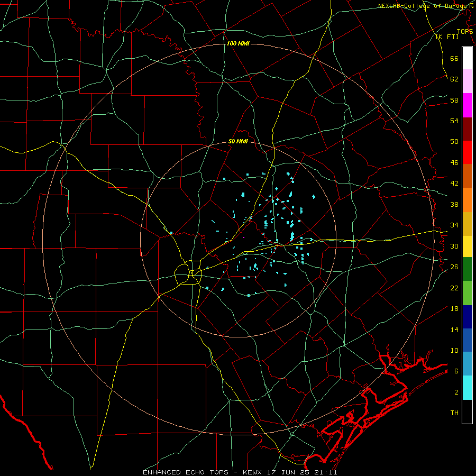Click the TOPS legend title
The width and height of the screenshot is (476, 476).
click(465, 31)
